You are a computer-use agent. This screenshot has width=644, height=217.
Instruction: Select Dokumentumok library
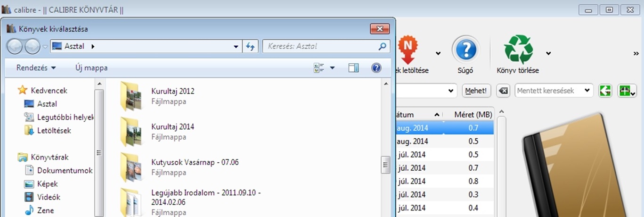(58, 170)
